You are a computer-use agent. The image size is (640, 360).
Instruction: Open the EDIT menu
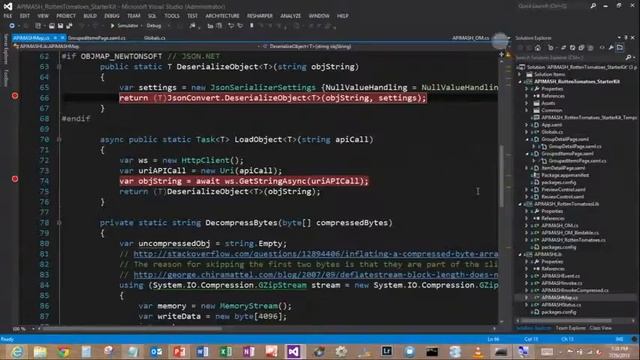tap(25, 16)
